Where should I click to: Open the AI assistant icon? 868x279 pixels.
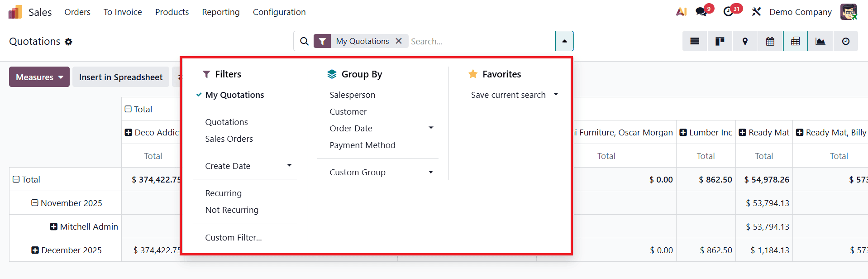(x=681, y=12)
